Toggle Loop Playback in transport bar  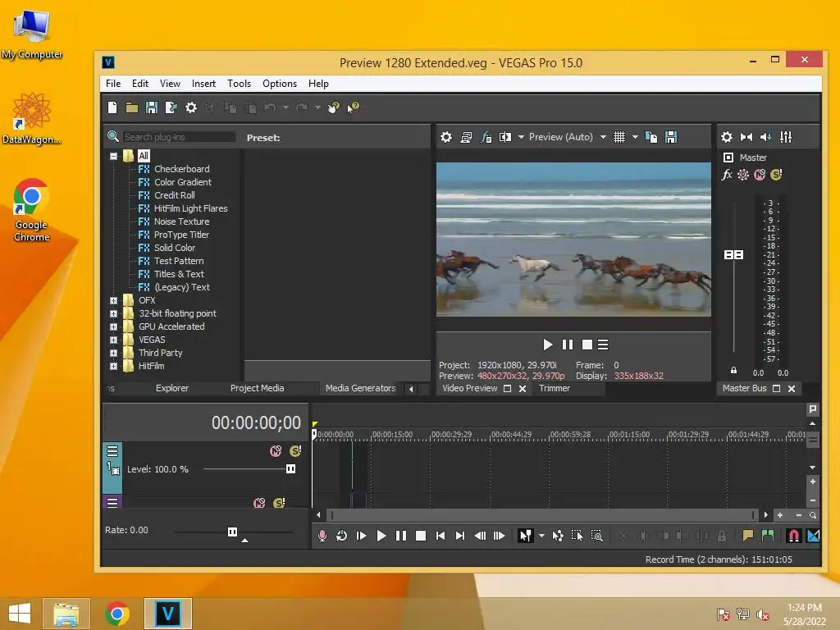click(341, 536)
